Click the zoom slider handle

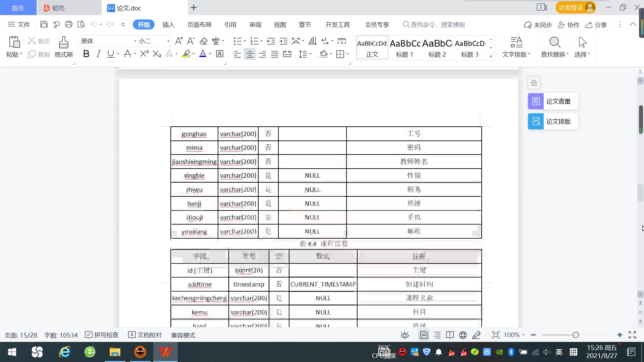click(x=576, y=335)
